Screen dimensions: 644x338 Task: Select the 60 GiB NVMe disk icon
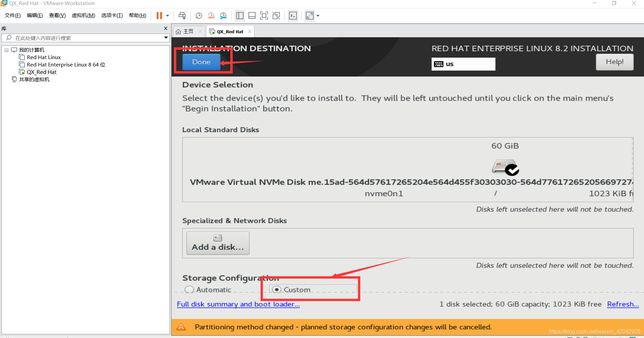tap(505, 167)
